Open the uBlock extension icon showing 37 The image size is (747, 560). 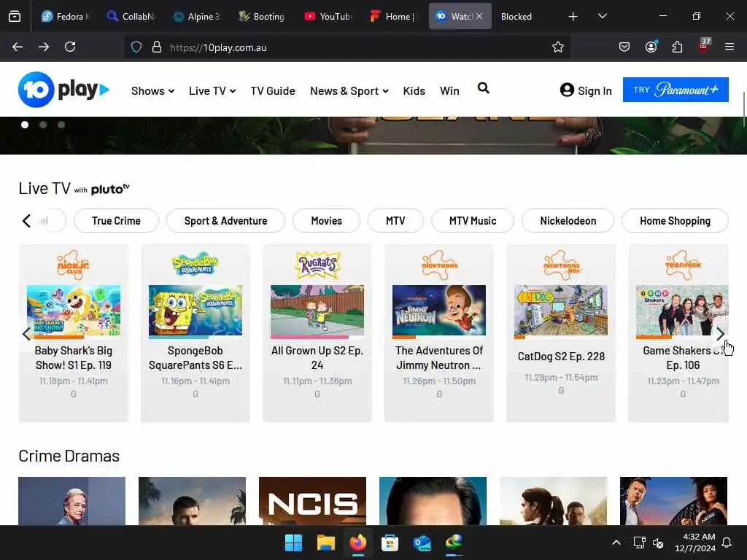pyautogui.click(x=704, y=46)
